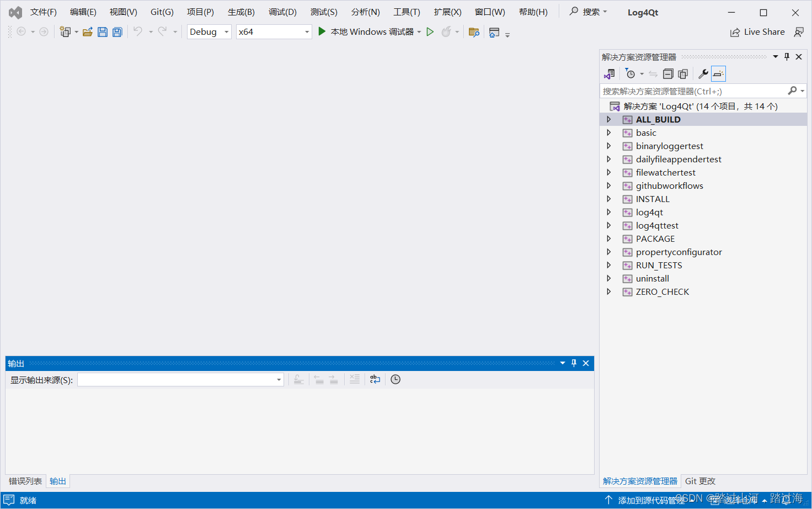Click Switch Views icon in Solution Explorer
Viewport: 812px width, 509px height.
coord(610,74)
